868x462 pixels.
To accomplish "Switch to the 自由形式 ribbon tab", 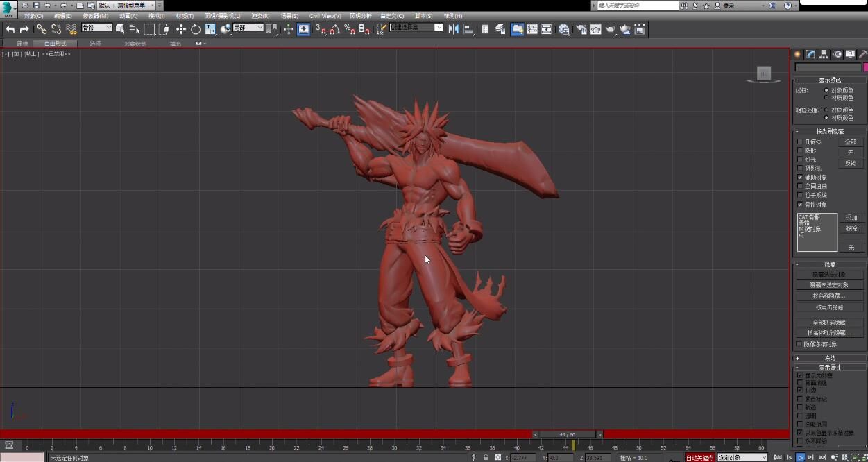I will pyautogui.click(x=56, y=44).
